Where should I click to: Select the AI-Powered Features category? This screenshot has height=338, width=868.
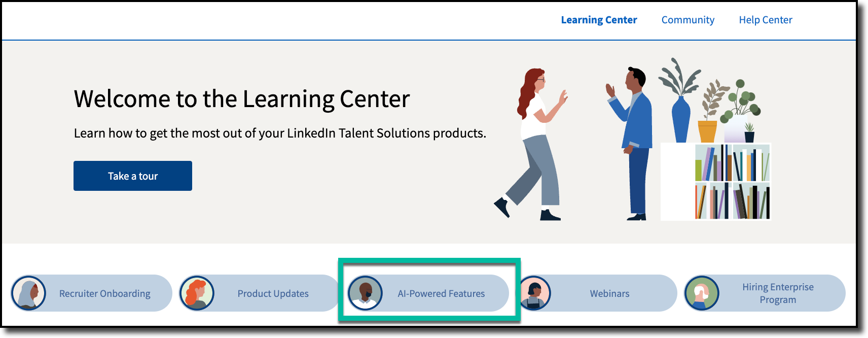(428, 293)
